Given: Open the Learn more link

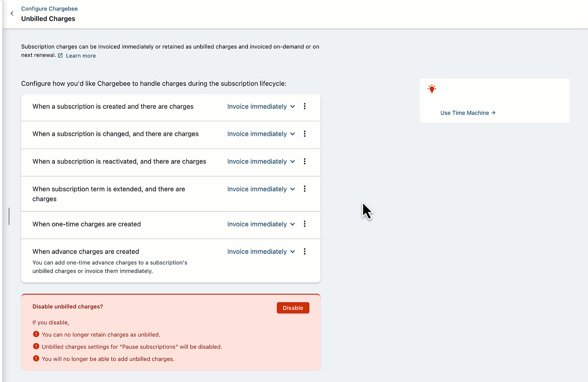Looking at the screenshot, I should (x=81, y=56).
